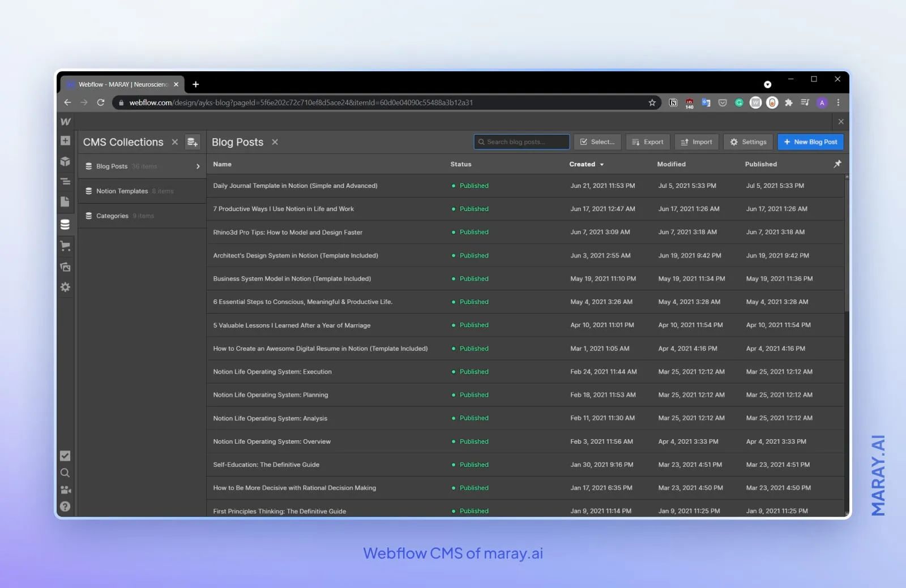Viewport: 906px width, 588px height.
Task: Open the Components panel icon
Action: click(x=65, y=161)
